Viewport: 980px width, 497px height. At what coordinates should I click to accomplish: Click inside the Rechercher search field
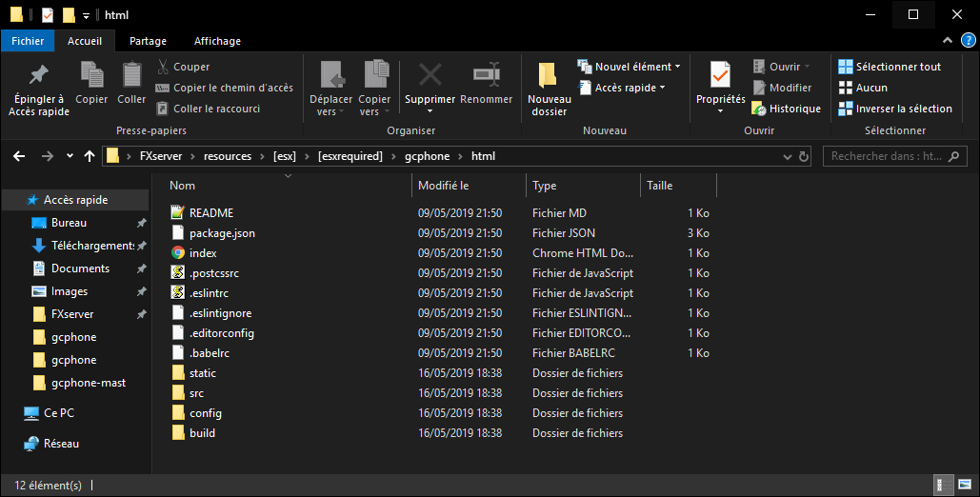[886, 156]
